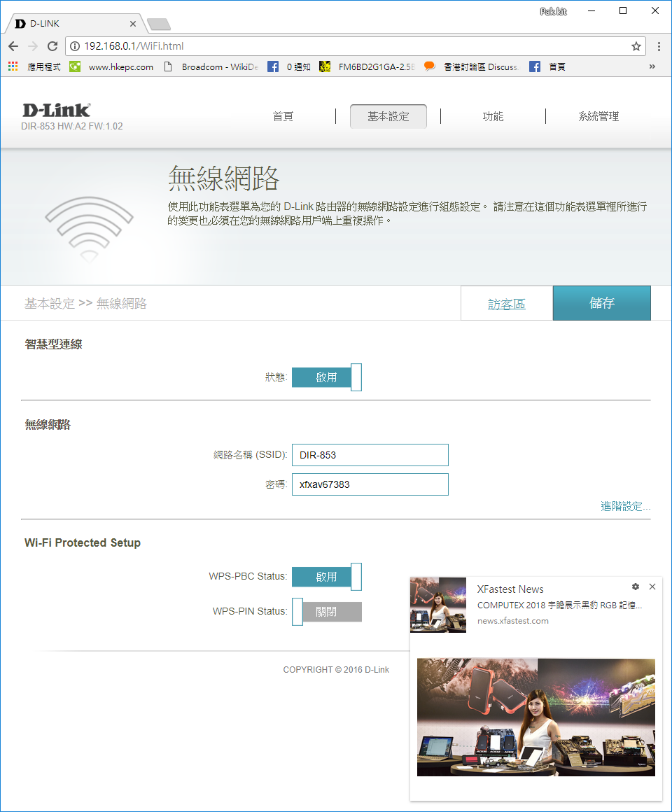
Task: Close the D-LINK browser tab
Action: coord(132,24)
